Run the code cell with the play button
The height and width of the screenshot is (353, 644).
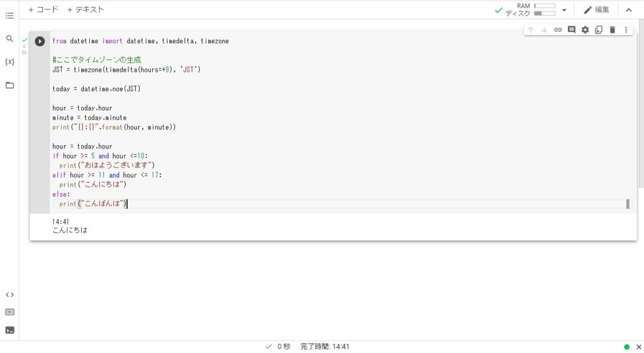(x=40, y=41)
